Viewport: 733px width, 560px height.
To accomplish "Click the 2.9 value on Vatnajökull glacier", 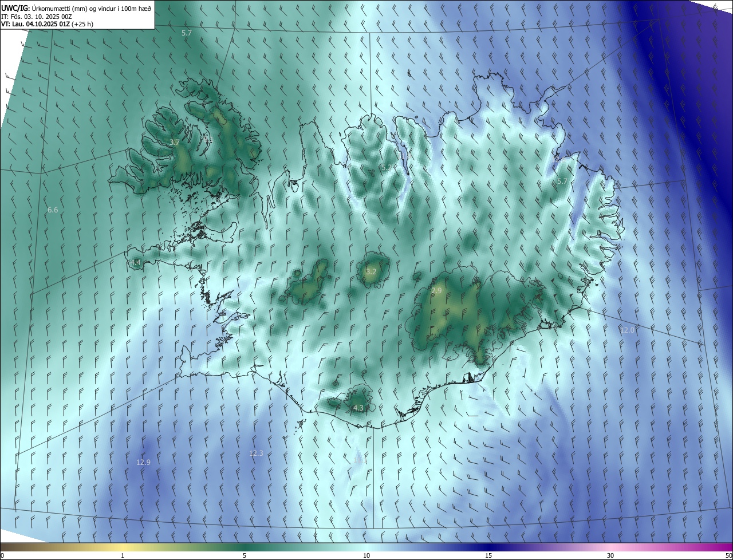I will [436, 291].
